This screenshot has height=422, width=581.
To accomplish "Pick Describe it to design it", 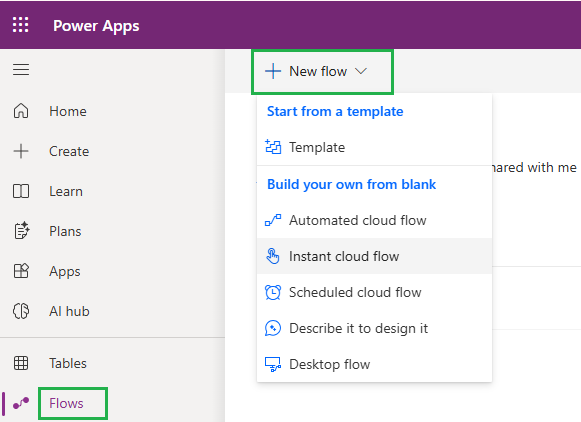I will click(374, 328).
